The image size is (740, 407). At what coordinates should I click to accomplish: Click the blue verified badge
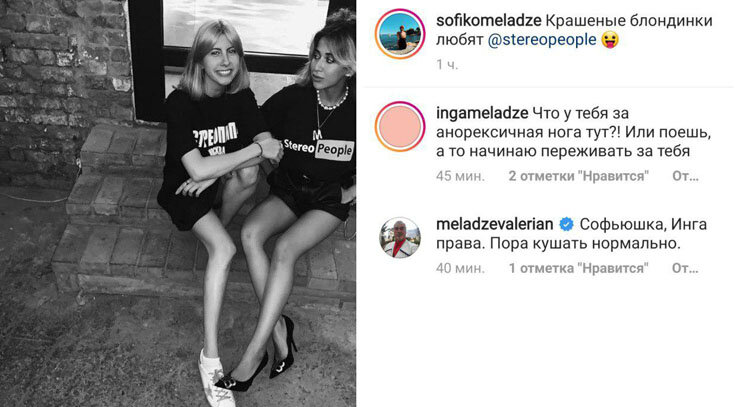[x=566, y=224]
